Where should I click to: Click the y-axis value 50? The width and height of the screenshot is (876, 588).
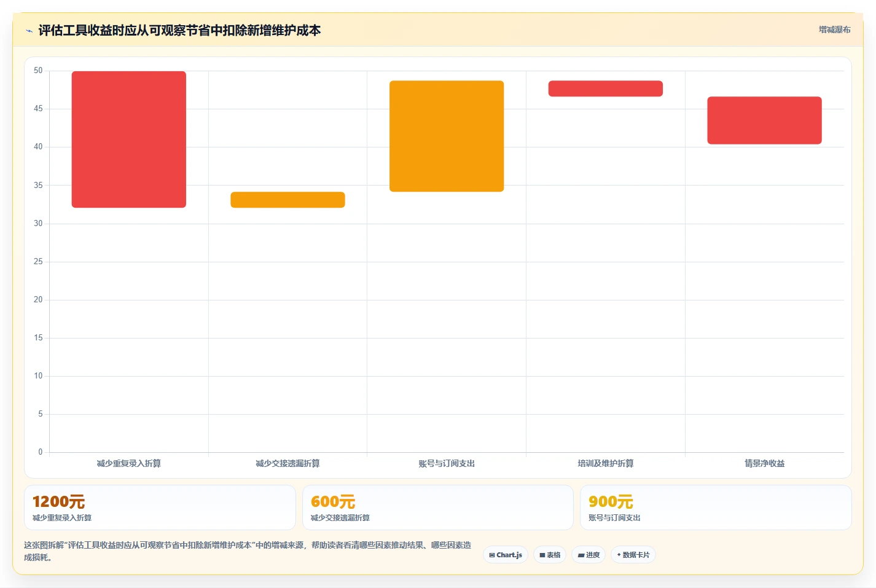pyautogui.click(x=38, y=71)
